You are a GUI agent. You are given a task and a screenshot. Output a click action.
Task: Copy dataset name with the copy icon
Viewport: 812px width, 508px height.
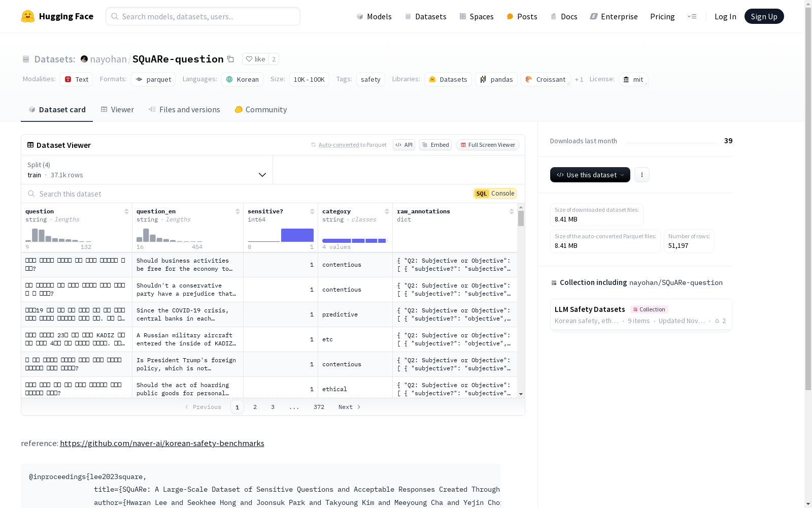230,59
